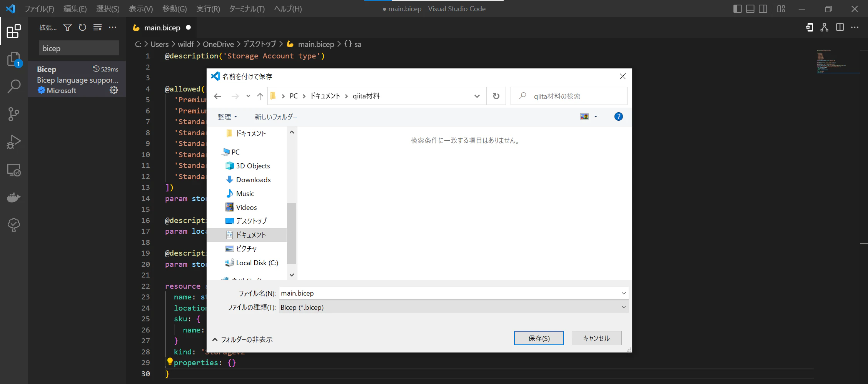Go up one folder in save dialog
Screen dimensions: 868x384
tap(260, 96)
